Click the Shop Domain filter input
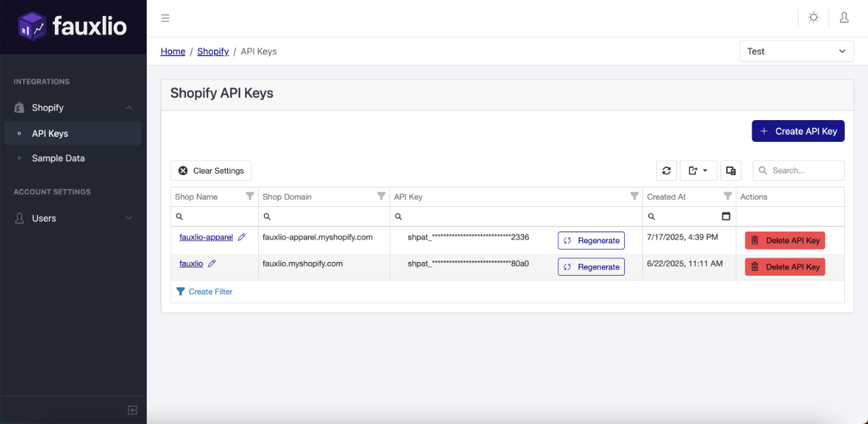Image resolution: width=868 pixels, height=424 pixels. coord(324,216)
